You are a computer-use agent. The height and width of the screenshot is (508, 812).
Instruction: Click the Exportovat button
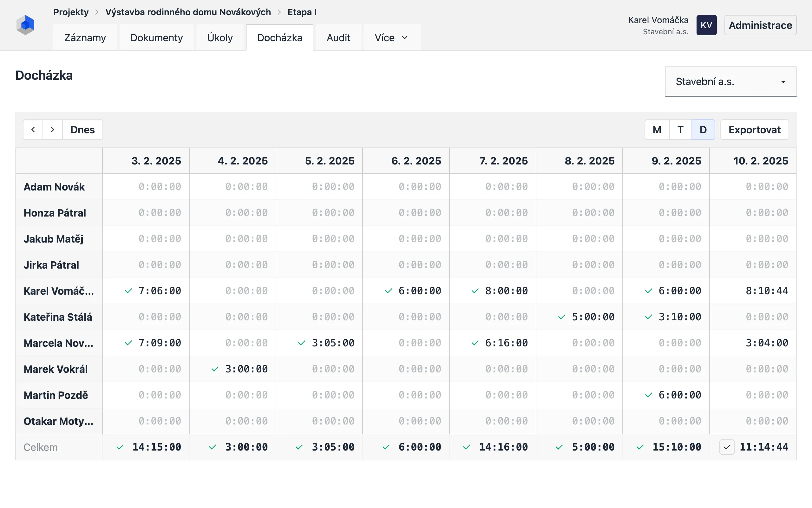tap(754, 130)
